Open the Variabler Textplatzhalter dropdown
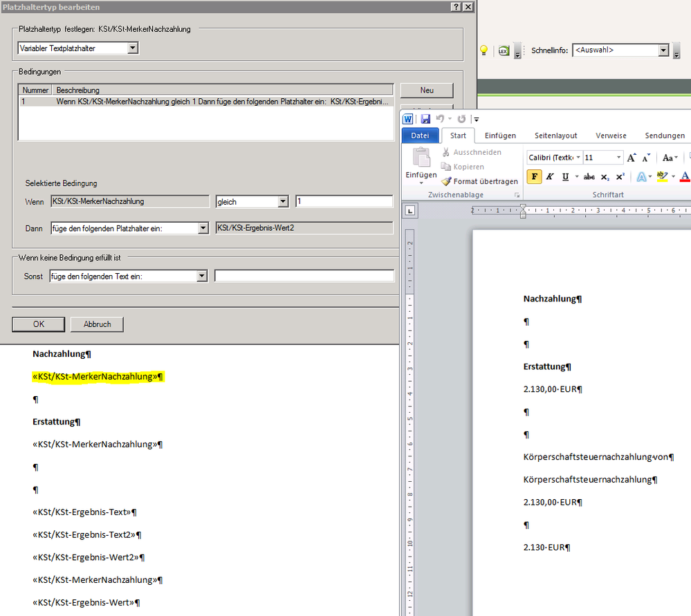Viewport: 691px width, 616px height. [x=133, y=48]
